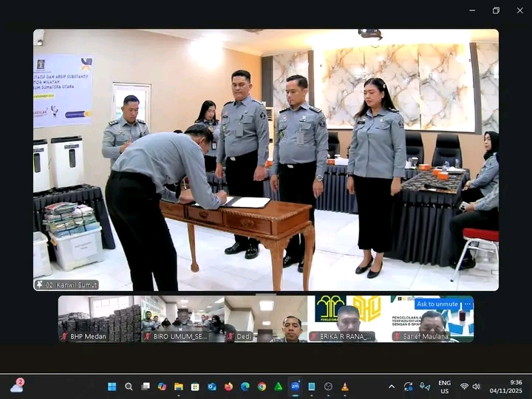Select the BHP Medan participant video
This screenshot has height=399, width=532.
(x=99, y=318)
